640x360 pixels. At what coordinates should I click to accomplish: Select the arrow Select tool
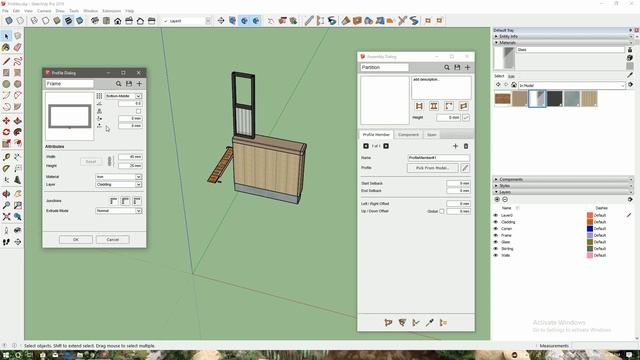pyautogui.click(x=6, y=36)
